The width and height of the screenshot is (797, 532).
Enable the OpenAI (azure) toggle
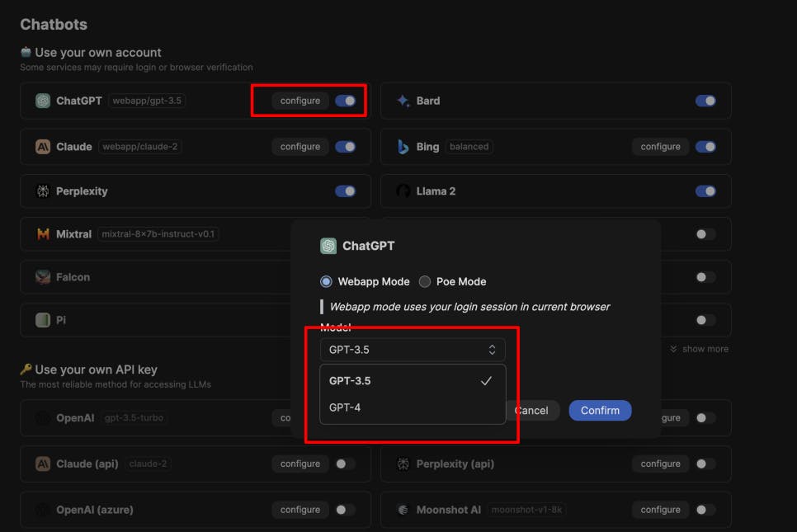[345, 510]
